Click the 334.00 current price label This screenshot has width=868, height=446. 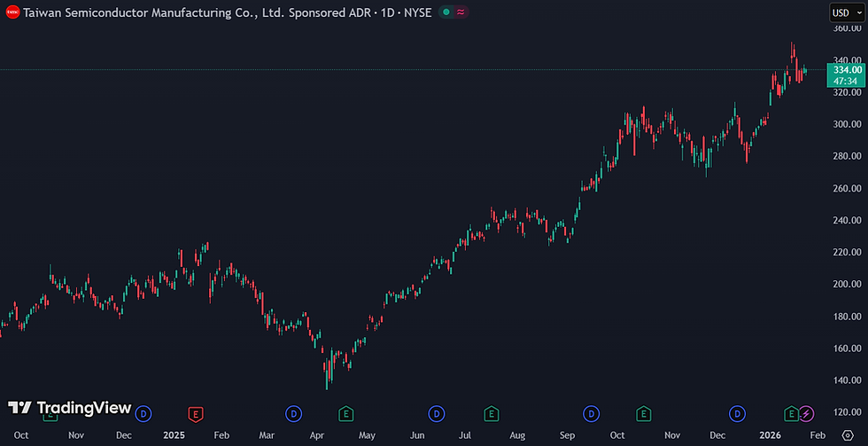tap(848, 70)
